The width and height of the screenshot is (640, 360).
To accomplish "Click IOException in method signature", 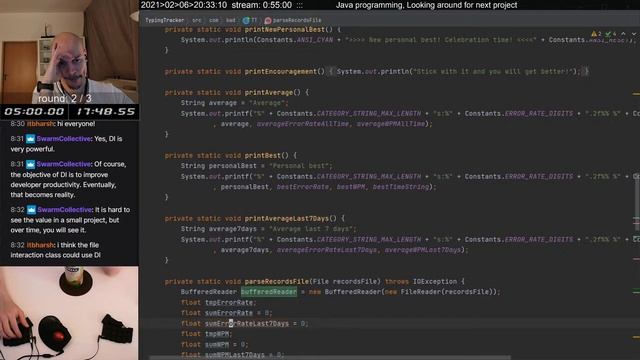I will [x=435, y=281].
